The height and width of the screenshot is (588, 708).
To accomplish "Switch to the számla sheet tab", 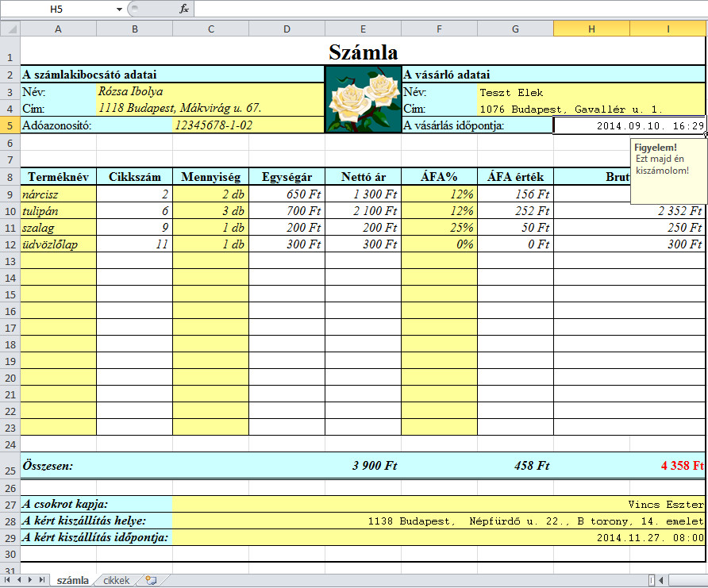I will pos(73,580).
